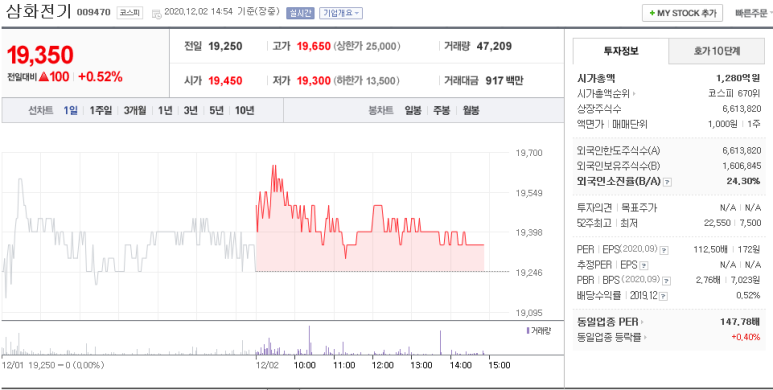Switch to the 호가10단계 tab
This screenshot has height=390, width=773.
[716, 51]
